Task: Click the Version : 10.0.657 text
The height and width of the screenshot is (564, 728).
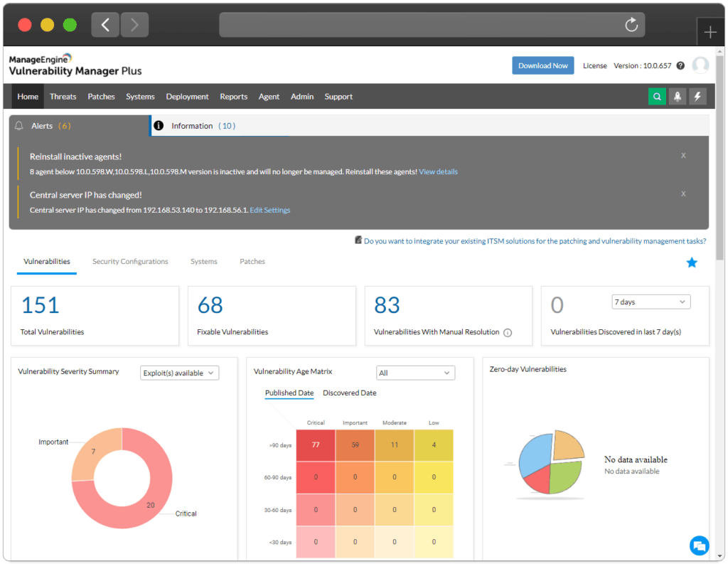Action: pyautogui.click(x=643, y=65)
